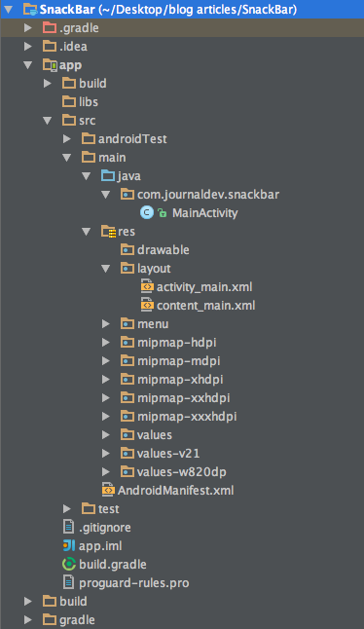Click the AndroidManifest.xml file icon

[x=108, y=490]
